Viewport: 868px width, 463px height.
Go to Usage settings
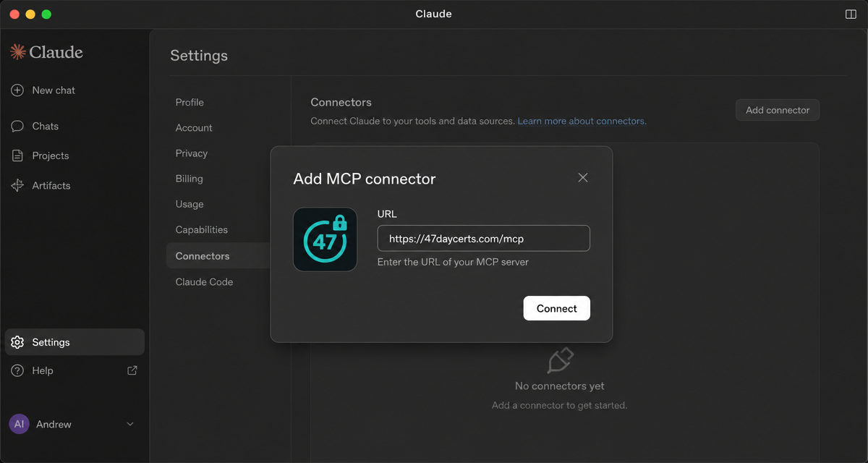(190, 204)
